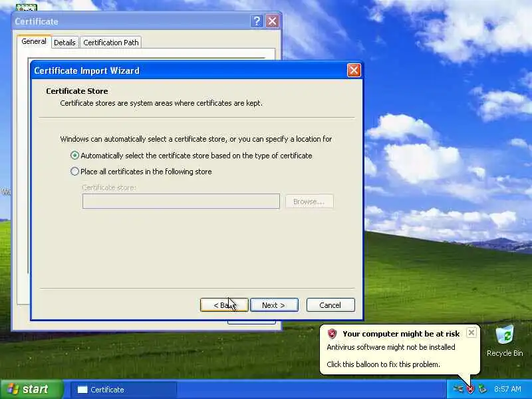Click the Certificate store text field
Image resolution: width=532 pixels, height=399 pixels.
181,201
